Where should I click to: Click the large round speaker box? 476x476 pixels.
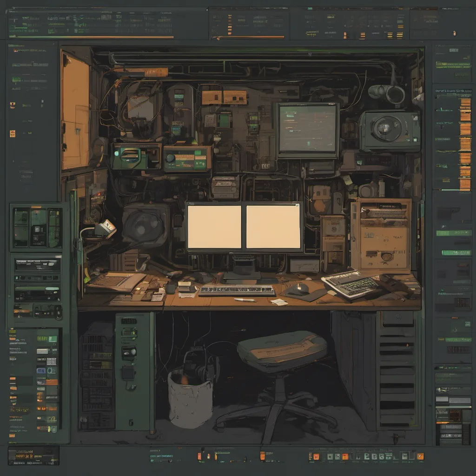[x=390, y=130]
